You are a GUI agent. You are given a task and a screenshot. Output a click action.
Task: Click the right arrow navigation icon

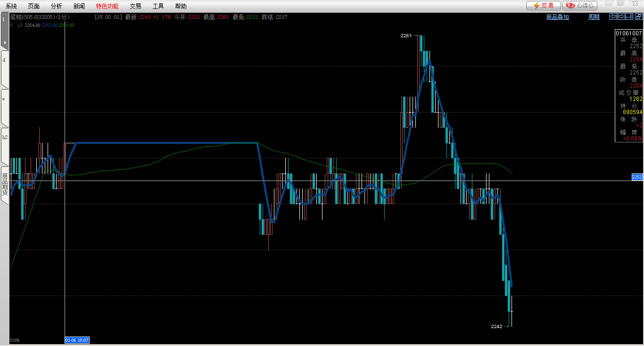pos(621,16)
